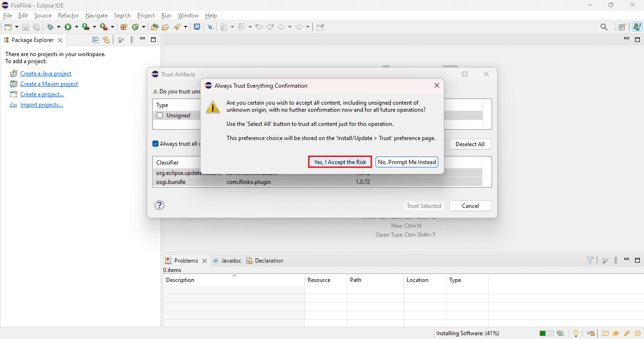Click the New Java Package icon
This screenshot has width=644, height=339.
pyautogui.click(x=124, y=27)
